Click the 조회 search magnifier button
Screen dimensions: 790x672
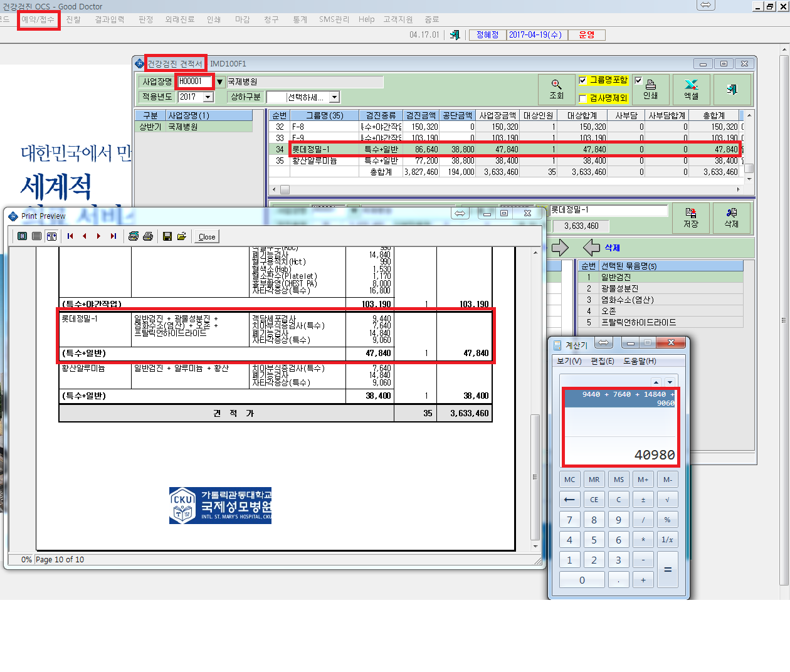click(x=556, y=90)
